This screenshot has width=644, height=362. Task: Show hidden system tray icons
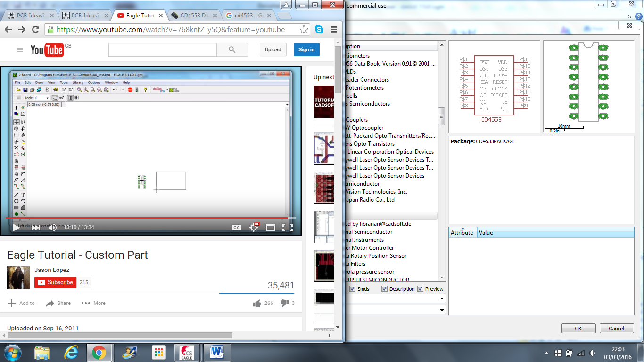(x=546, y=353)
